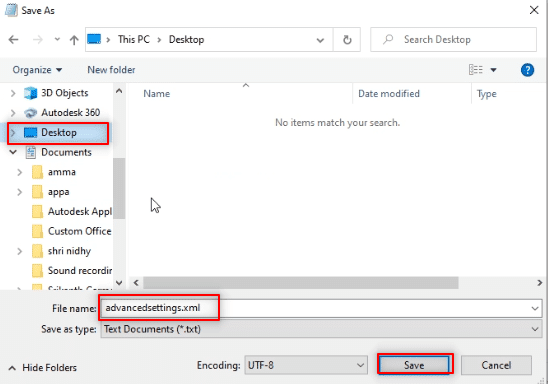Sort by Date modified column
548x384 pixels.
pos(389,94)
